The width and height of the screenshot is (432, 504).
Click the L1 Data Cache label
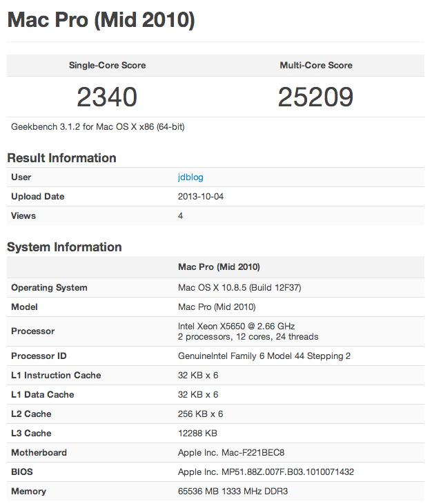(43, 394)
